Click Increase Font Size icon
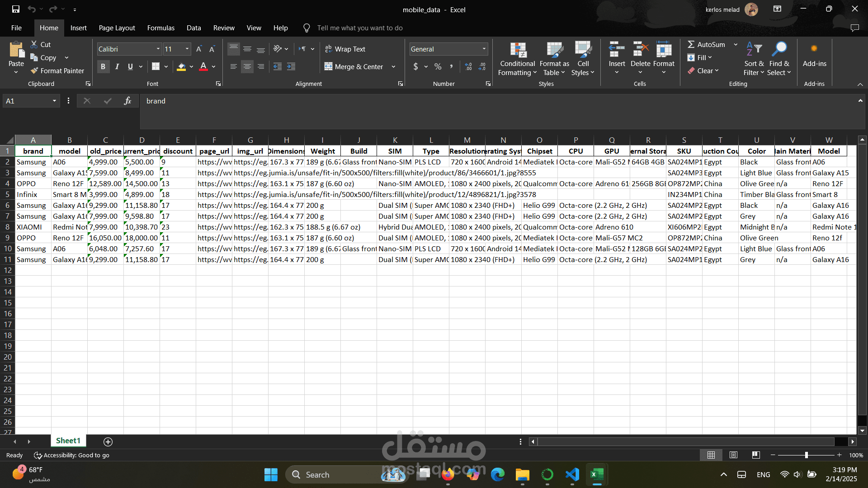Screen dimensions: 868x488 198,49
